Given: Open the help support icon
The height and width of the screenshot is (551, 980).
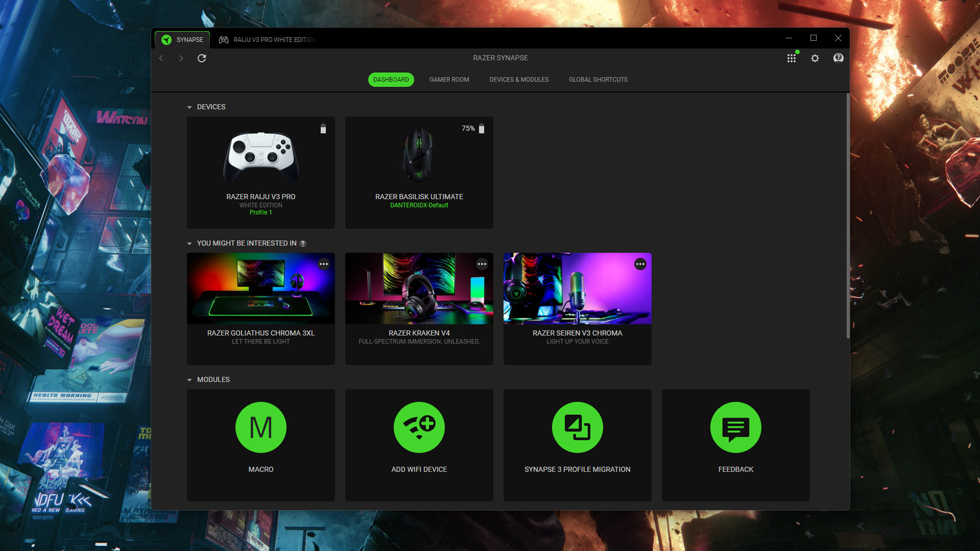Looking at the screenshot, I should pos(838,58).
